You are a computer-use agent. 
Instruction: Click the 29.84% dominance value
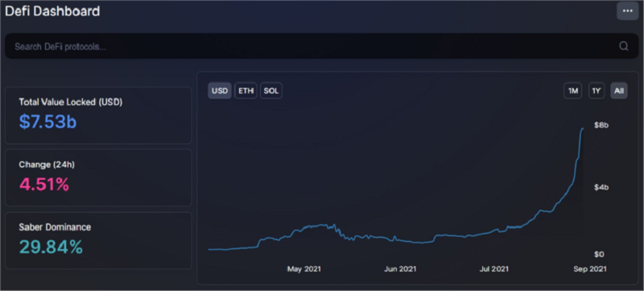tap(51, 247)
